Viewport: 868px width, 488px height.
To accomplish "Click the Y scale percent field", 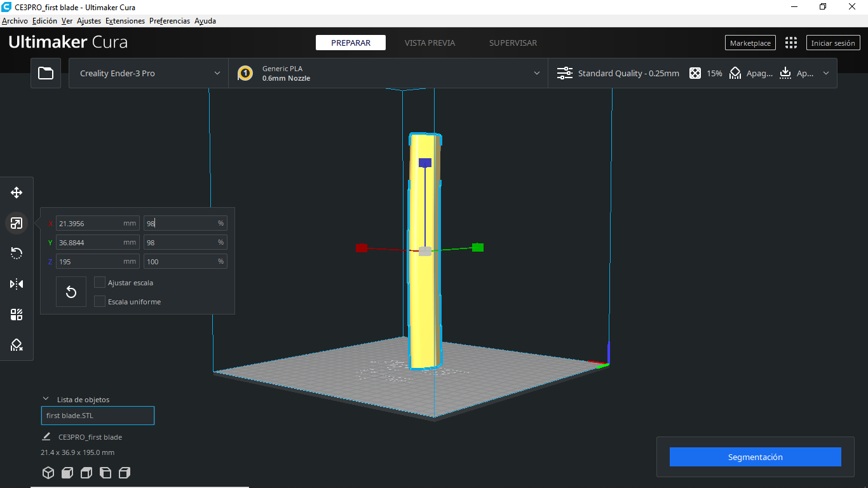I will [x=185, y=242].
